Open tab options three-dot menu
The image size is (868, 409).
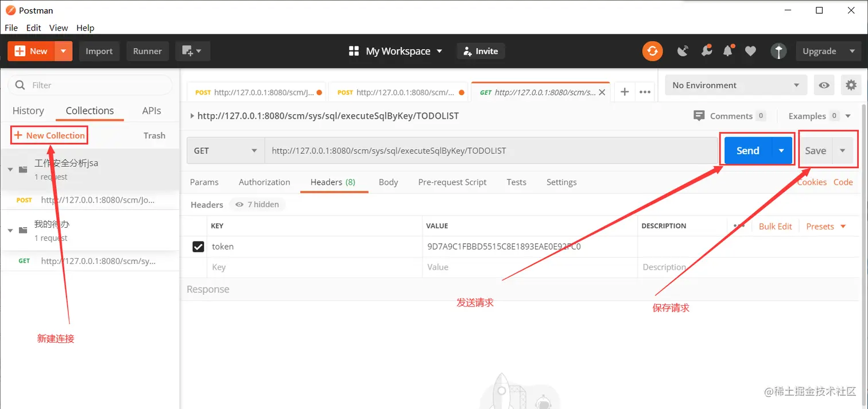point(645,92)
